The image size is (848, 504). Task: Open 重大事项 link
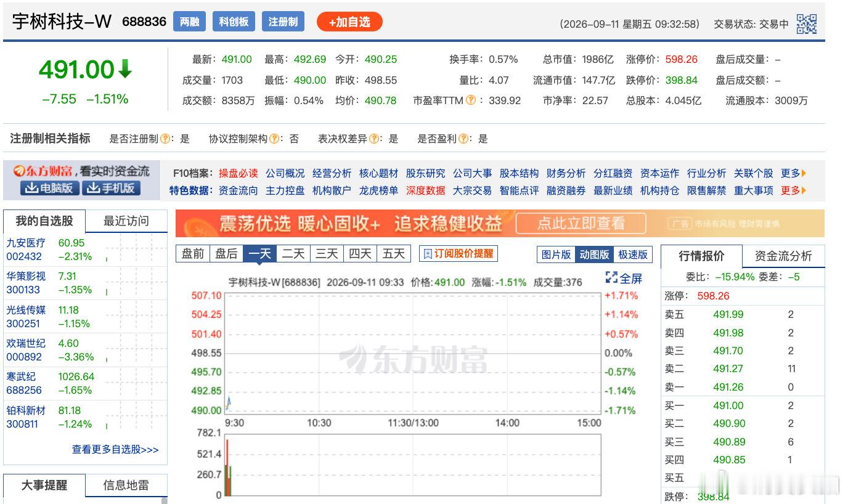754,190
